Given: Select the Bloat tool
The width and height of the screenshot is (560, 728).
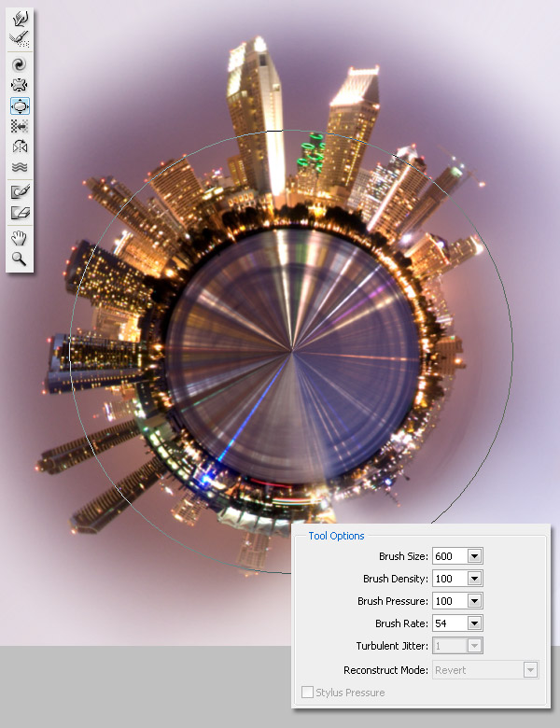Looking at the screenshot, I should tap(20, 105).
